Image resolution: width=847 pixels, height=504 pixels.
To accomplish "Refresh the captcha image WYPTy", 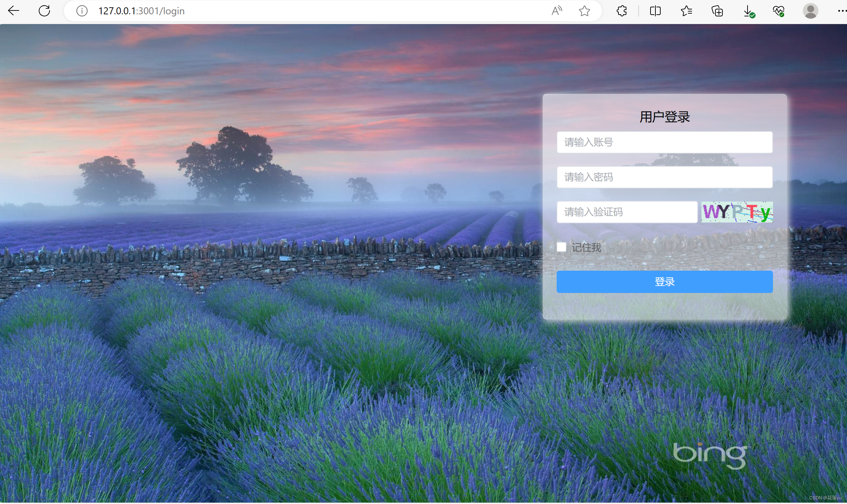I will (737, 212).
